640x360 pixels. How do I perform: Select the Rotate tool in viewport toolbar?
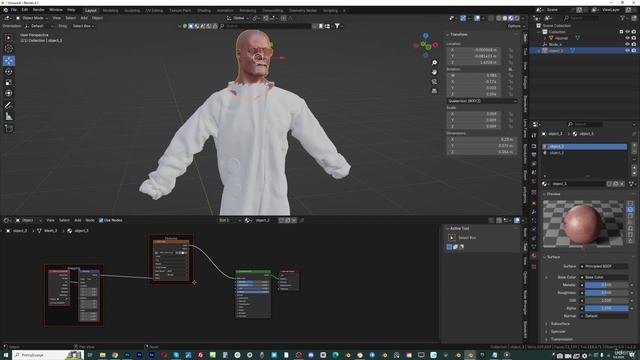click(9, 72)
